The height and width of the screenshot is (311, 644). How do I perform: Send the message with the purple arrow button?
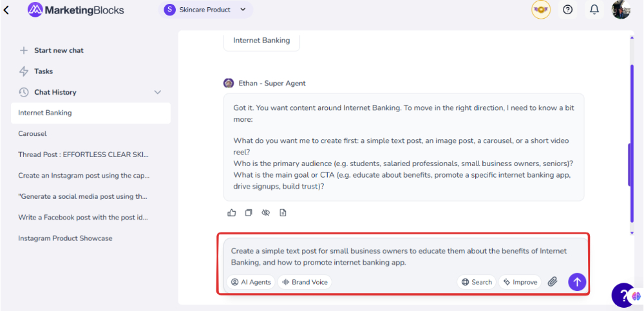point(577,282)
